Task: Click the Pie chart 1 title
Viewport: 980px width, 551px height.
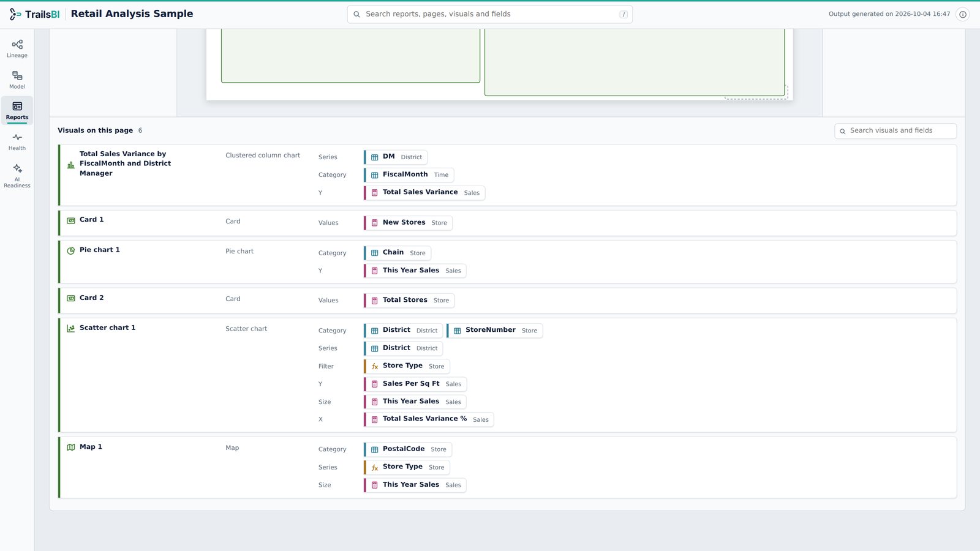Action: point(99,250)
